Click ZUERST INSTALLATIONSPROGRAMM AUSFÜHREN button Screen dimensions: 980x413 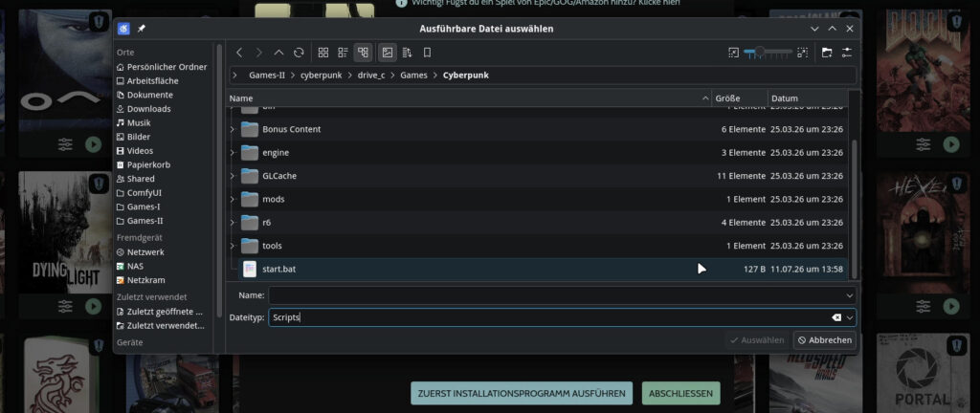click(x=522, y=394)
